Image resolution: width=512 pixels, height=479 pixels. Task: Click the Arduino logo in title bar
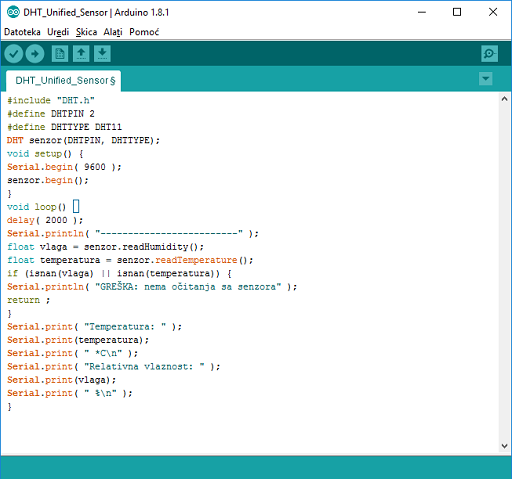(13, 12)
